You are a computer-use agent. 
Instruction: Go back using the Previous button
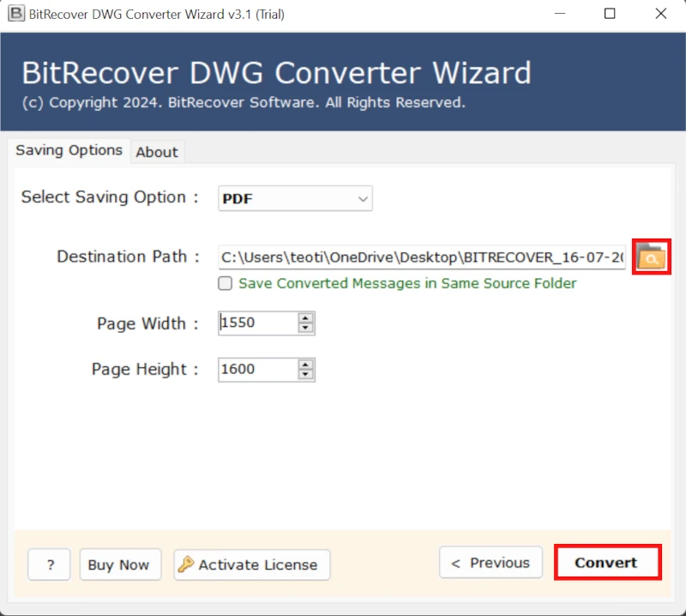[490, 563]
